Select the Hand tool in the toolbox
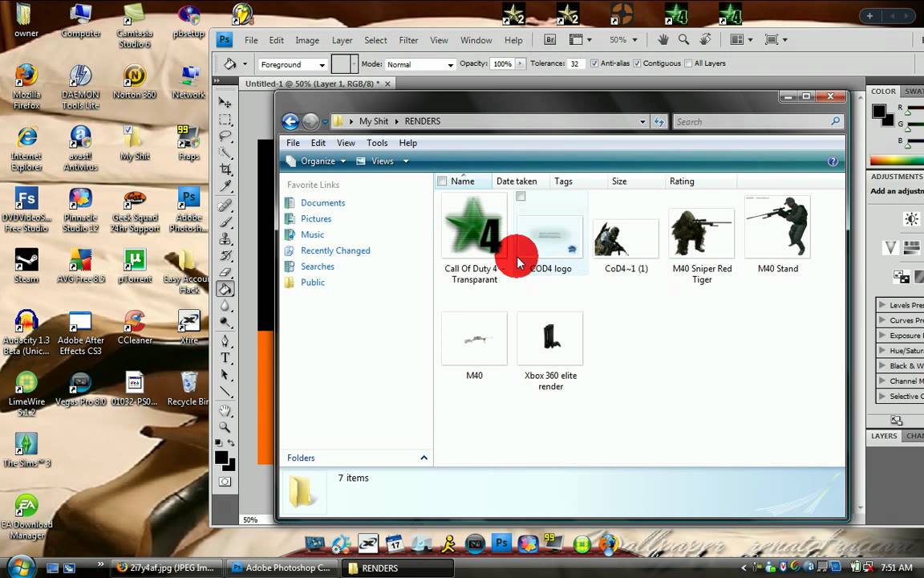 [225, 410]
